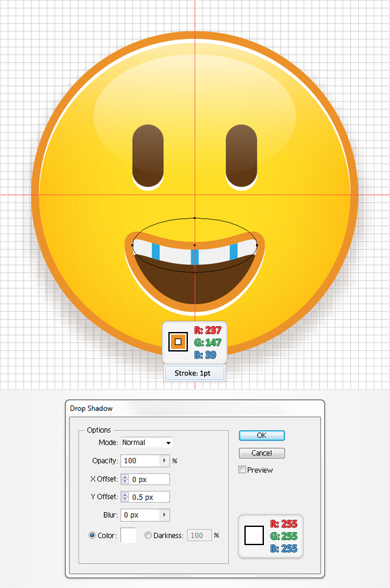Adjust the Y Offset stepper arrows
Viewport: 390px width, 588px height.
(125, 497)
